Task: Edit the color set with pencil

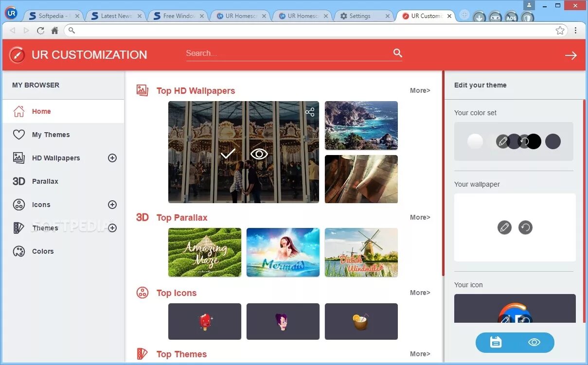Action: coord(503,141)
